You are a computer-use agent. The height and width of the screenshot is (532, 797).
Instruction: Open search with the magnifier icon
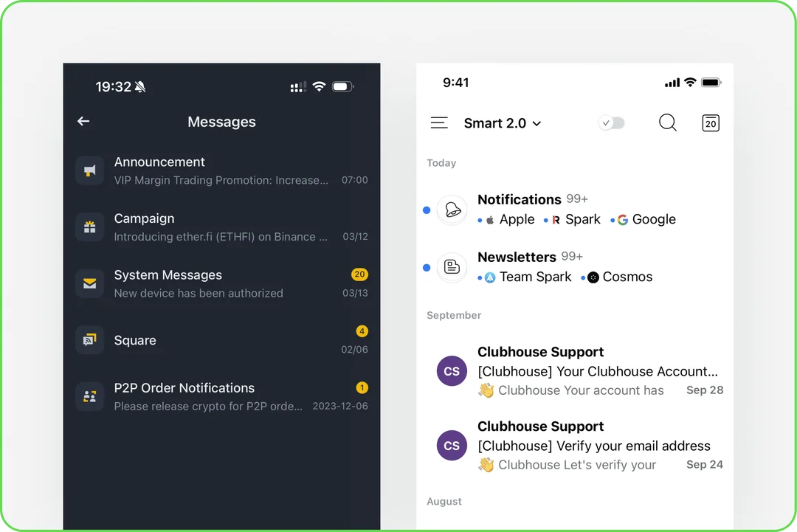[x=668, y=123]
